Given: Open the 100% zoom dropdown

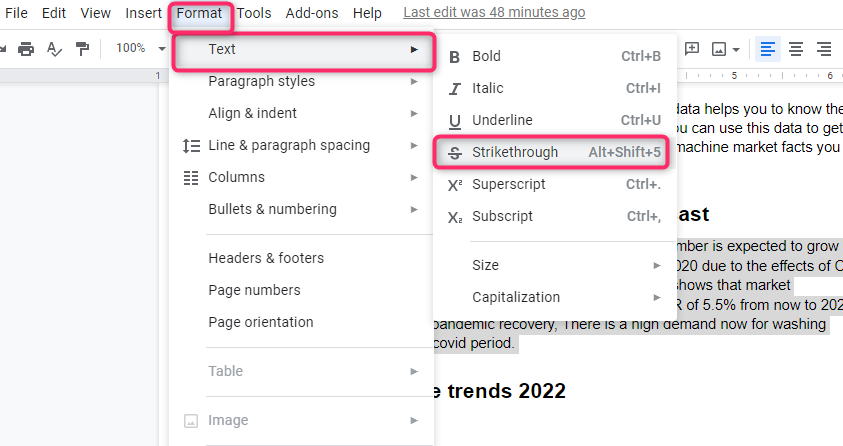Looking at the screenshot, I should (140, 48).
